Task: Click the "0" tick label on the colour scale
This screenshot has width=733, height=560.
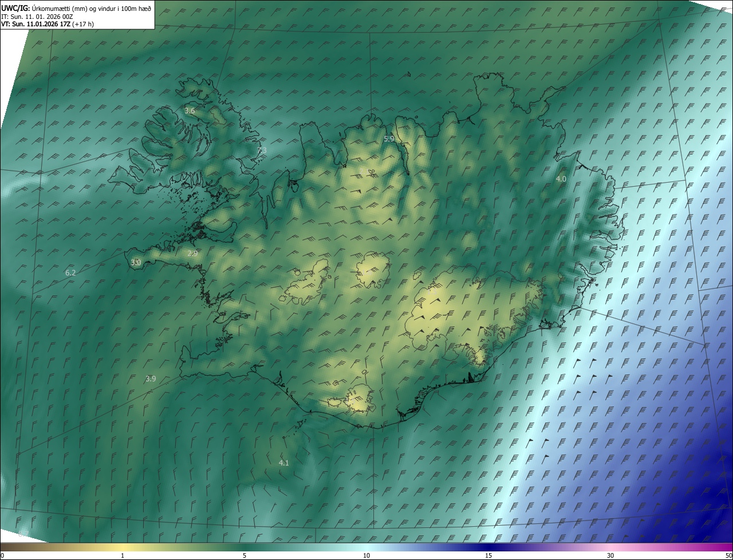Action: pyautogui.click(x=2, y=555)
